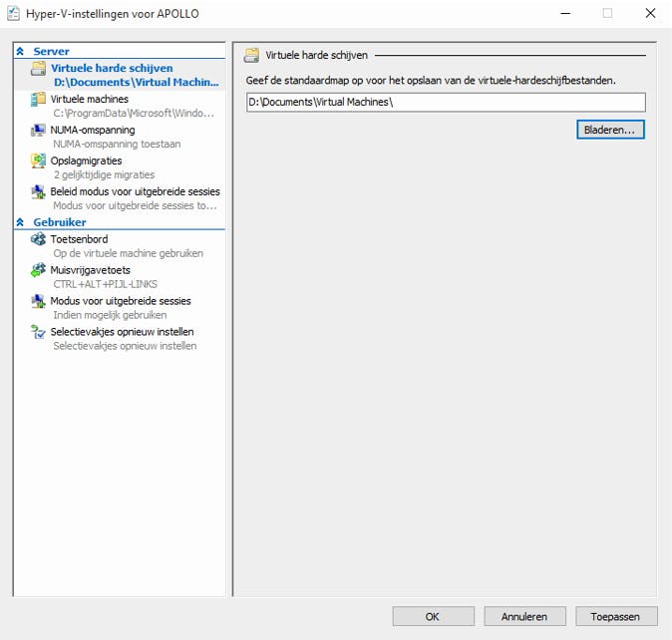
Task: Close the Hyper-V settings window
Action: (x=650, y=13)
